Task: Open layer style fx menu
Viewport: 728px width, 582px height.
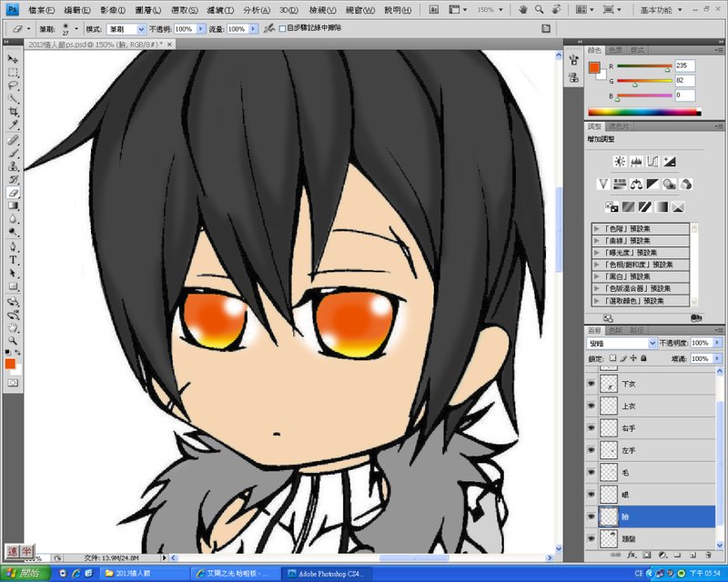Action: coord(632,555)
